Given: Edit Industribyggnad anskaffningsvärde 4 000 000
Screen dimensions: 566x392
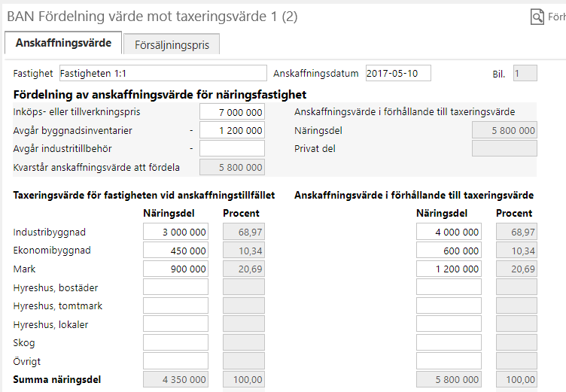Looking at the screenshot, I should click(x=449, y=232).
